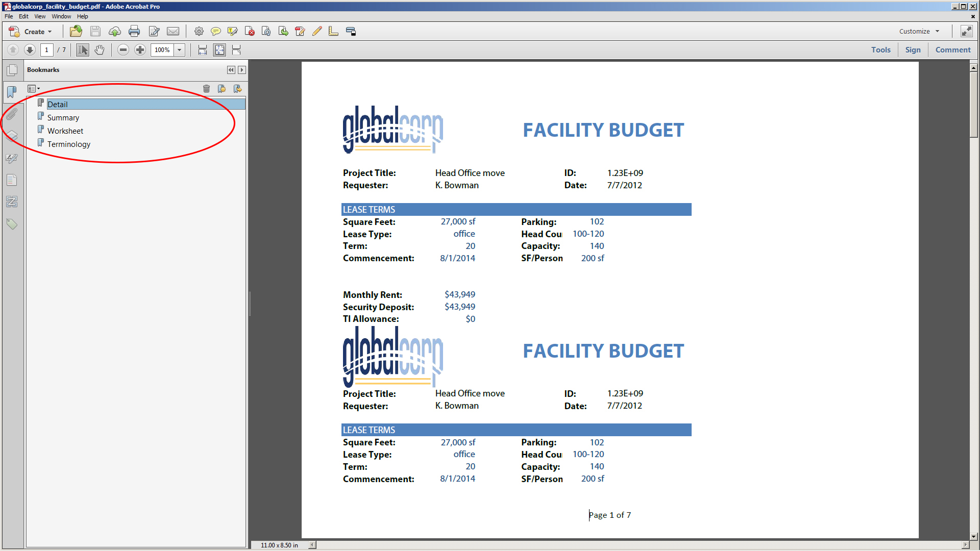Toggle the Page Thumbnails panel button

point(12,70)
